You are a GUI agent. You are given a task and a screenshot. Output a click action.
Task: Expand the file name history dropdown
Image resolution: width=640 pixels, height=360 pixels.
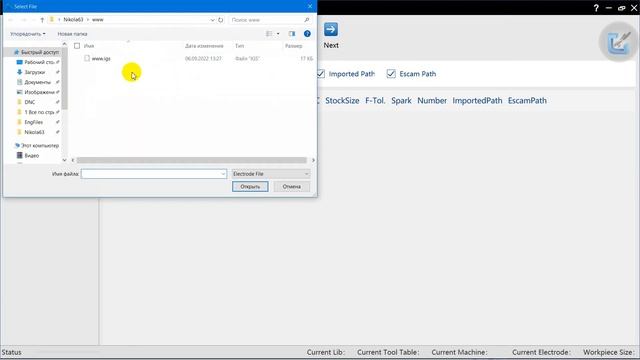click(223, 174)
